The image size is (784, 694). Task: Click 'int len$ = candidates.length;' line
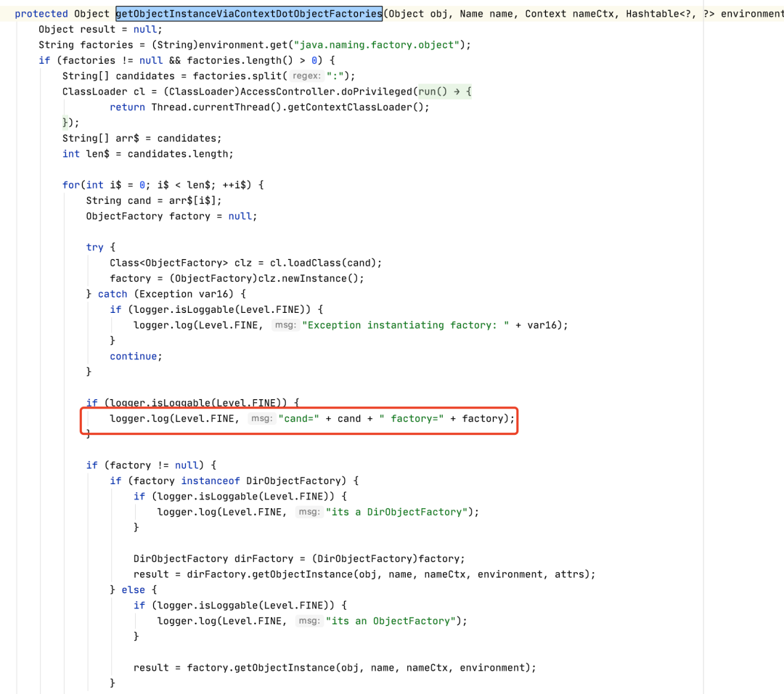click(x=147, y=154)
